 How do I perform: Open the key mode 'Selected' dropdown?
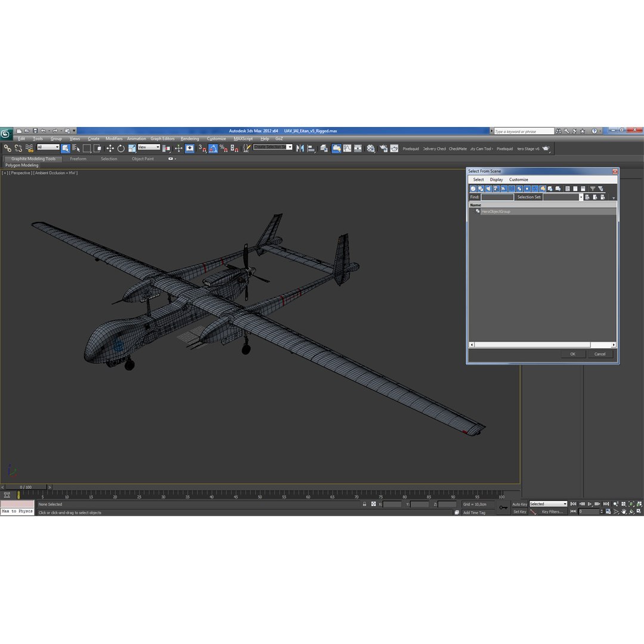point(549,504)
